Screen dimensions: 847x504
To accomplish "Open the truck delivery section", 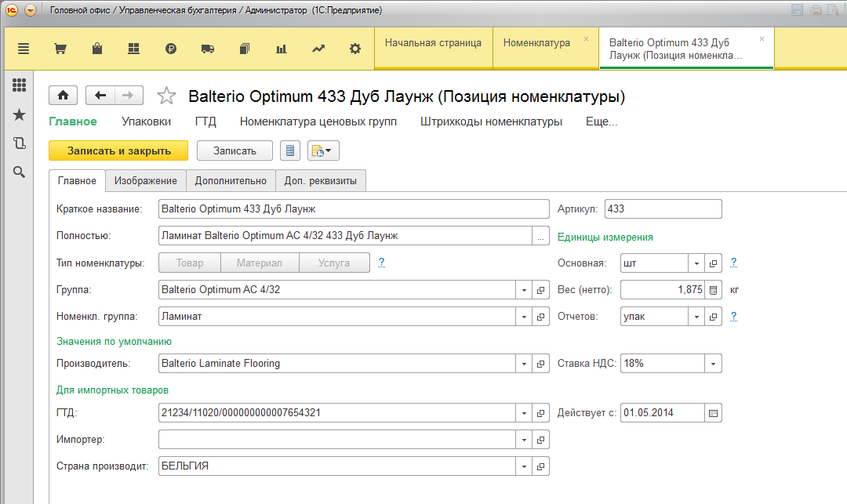I will 207,49.
